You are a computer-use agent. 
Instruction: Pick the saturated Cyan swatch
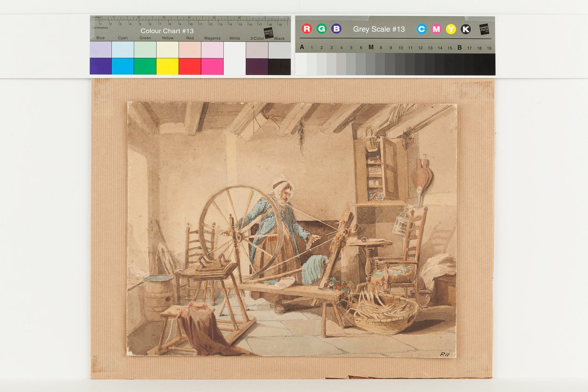click(123, 66)
